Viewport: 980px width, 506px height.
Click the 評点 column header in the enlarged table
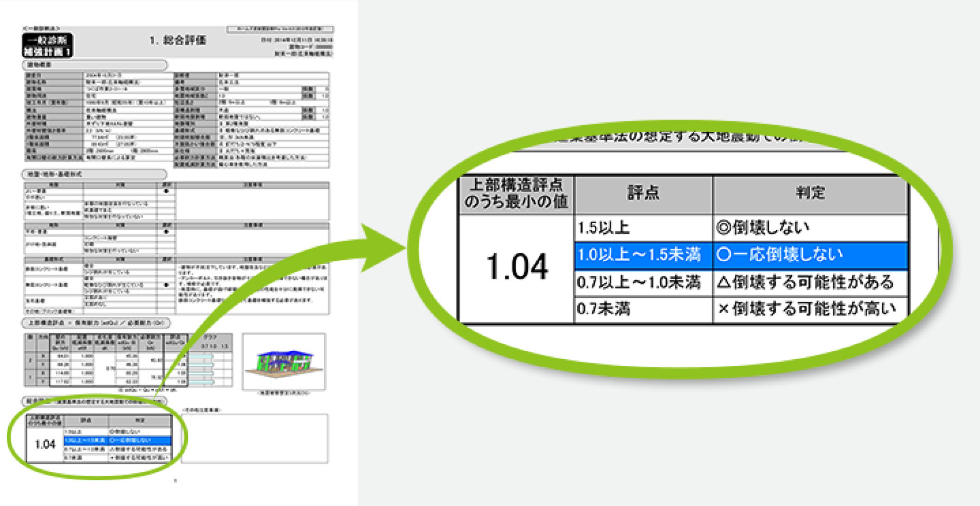pyautogui.click(x=643, y=194)
